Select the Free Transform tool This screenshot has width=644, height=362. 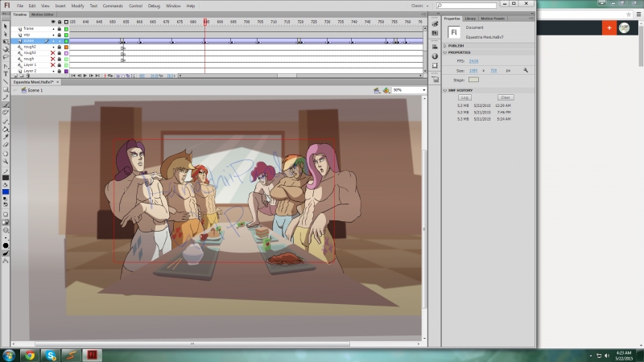coord(6,42)
